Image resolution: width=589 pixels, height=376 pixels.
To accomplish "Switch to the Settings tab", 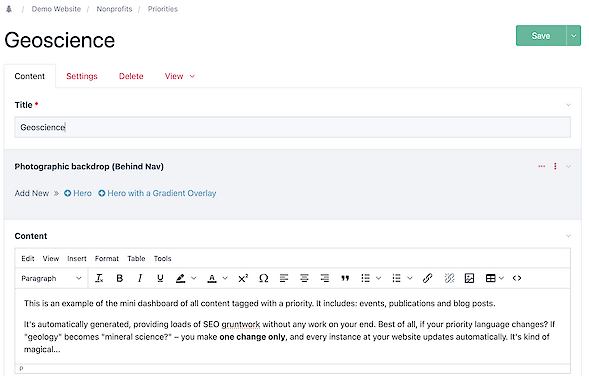I will coord(82,76).
